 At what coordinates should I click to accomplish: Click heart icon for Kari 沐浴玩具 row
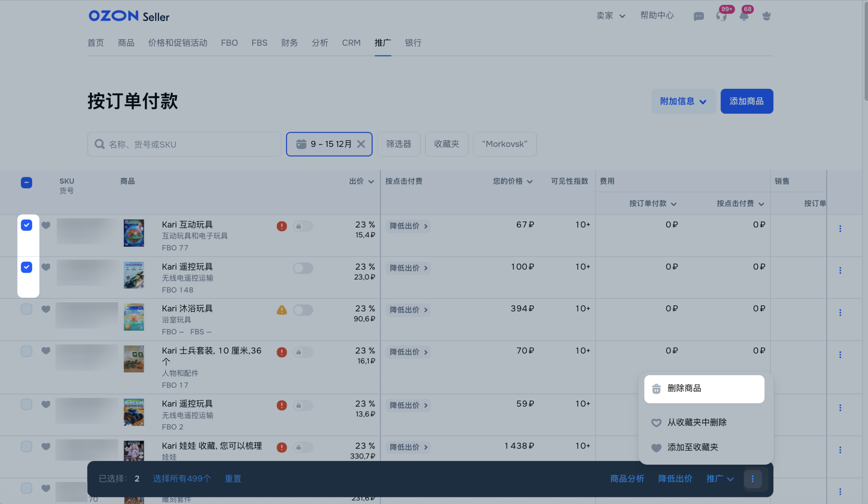pyautogui.click(x=46, y=309)
